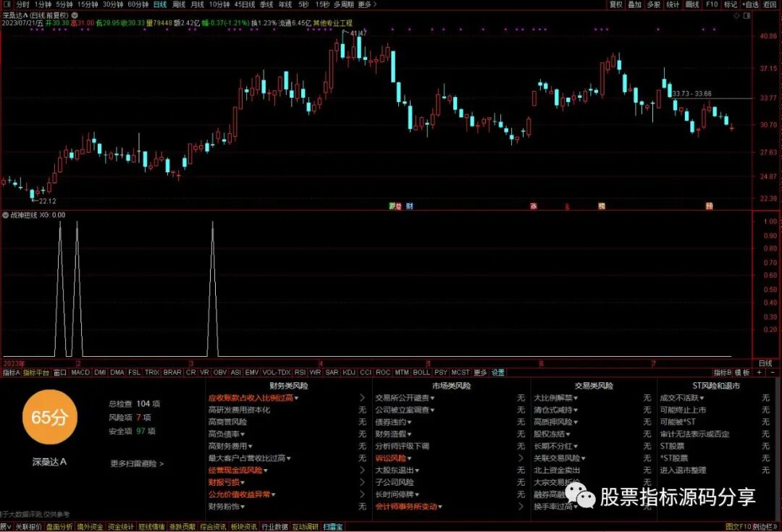Viewport: 782px width, 532px height.
Task: Toggle the side panel icon above price axis
Action: [747, 15]
